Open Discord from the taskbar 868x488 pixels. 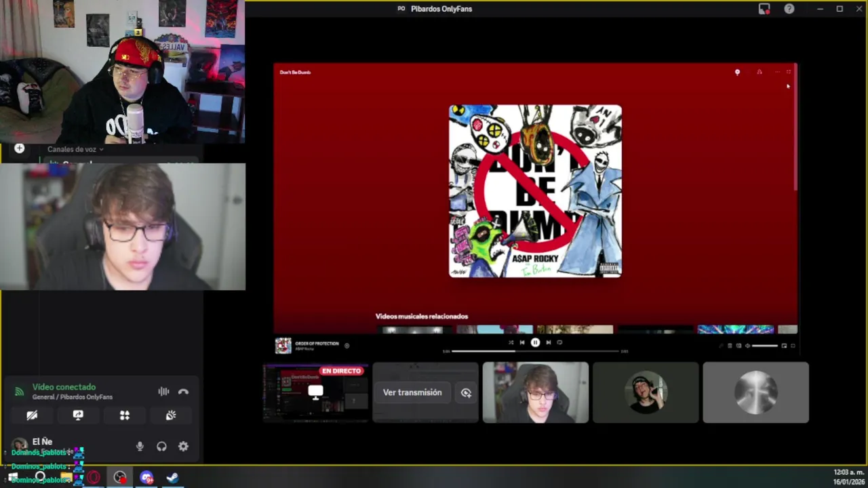[x=146, y=477]
